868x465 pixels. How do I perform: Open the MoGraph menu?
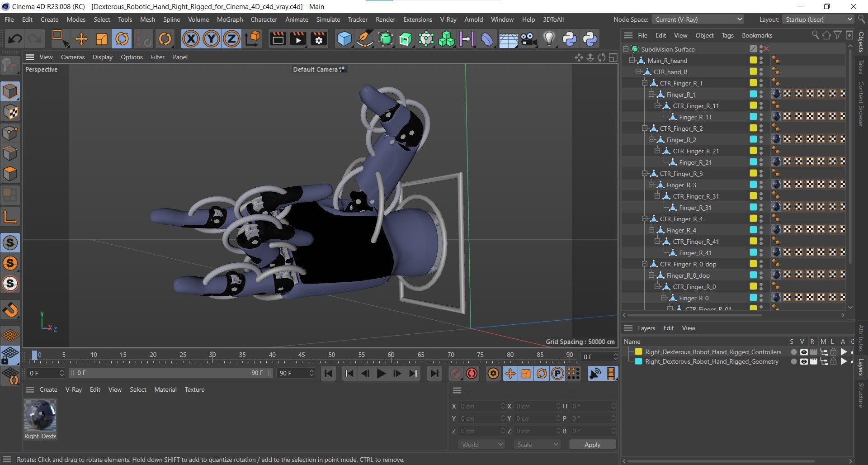pyautogui.click(x=230, y=19)
